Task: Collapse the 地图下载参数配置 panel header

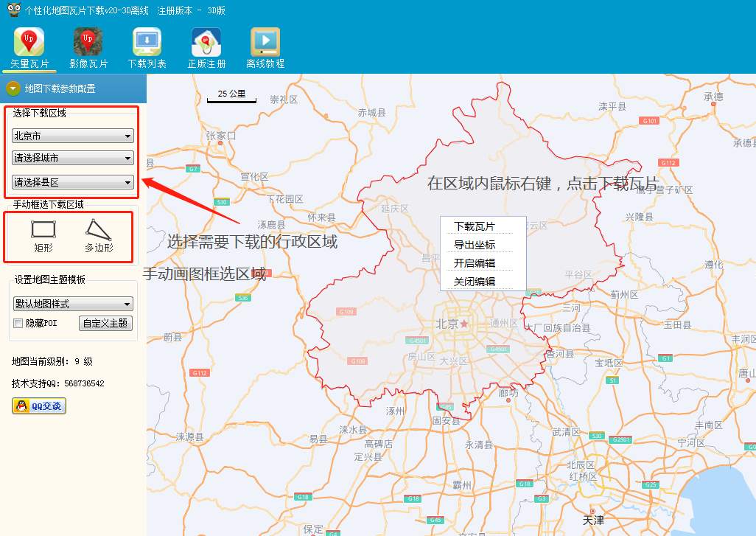Action: 13,88
